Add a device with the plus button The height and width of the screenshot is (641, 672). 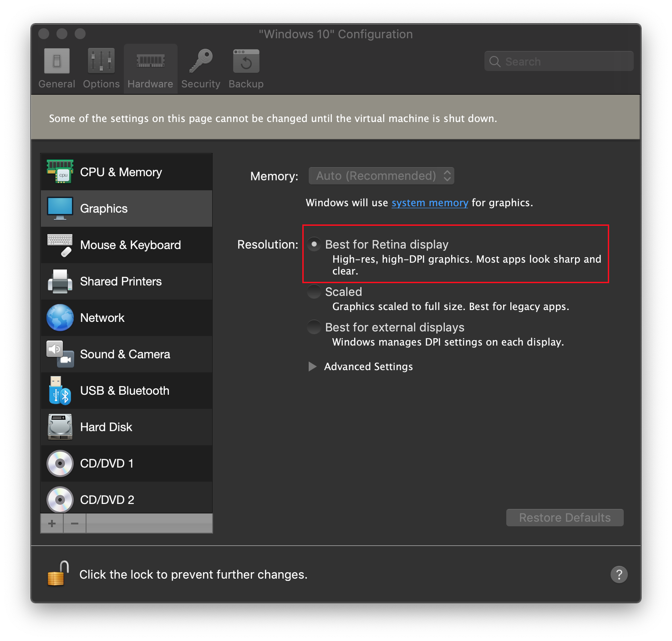pos(52,524)
